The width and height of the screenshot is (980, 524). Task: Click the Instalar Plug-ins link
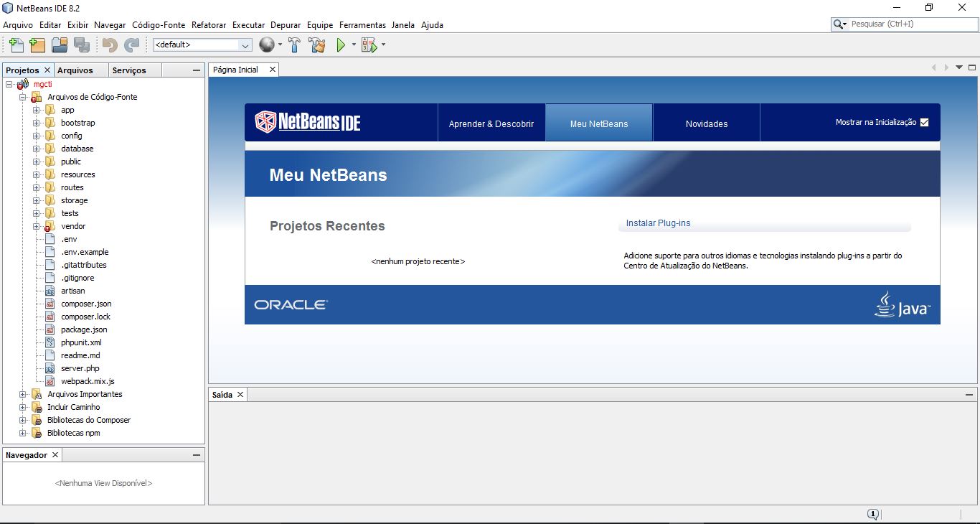pos(658,223)
